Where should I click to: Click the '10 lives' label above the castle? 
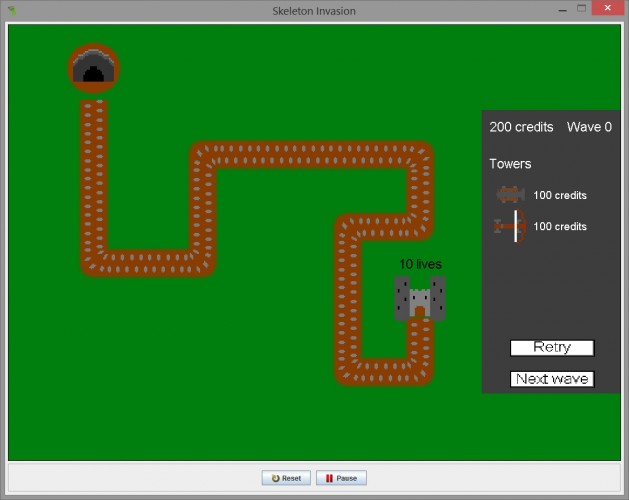click(420, 264)
